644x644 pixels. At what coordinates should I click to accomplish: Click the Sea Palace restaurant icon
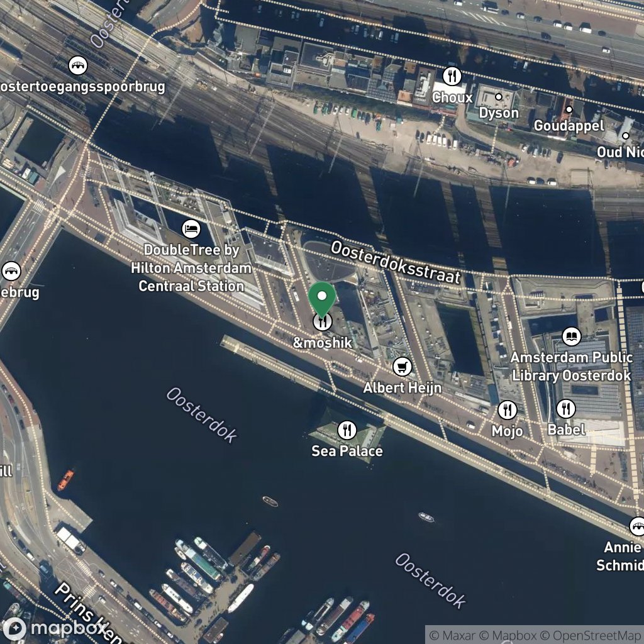coord(347,430)
